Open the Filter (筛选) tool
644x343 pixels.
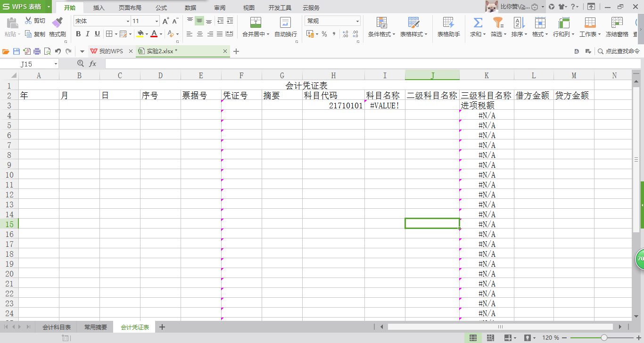pyautogui.click(x=497, y=23)
